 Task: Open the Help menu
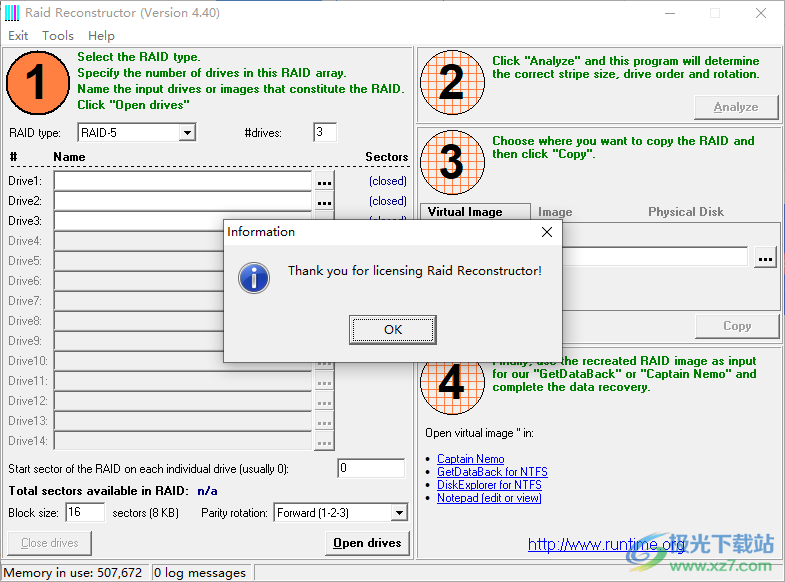(x=101, y=36)
